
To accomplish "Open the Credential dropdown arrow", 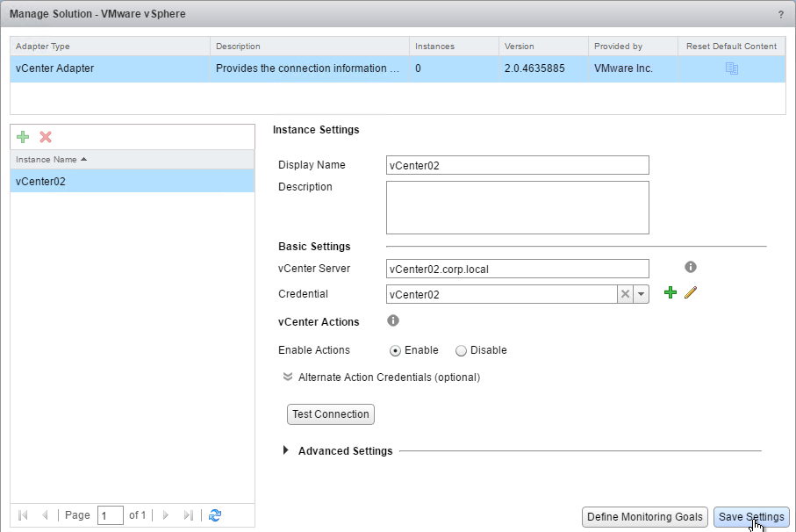I will pyautogui.click(x=641, y=294).
